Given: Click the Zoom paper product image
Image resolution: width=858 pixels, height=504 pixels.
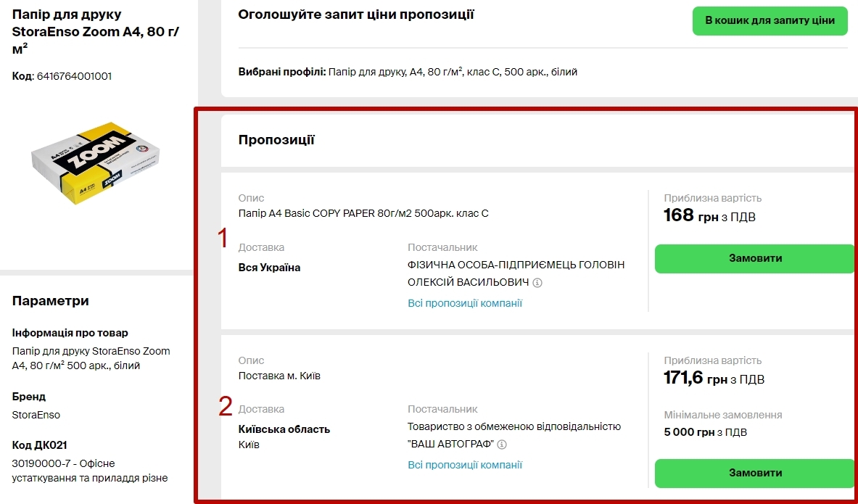Looking at the screenshot, I should (96, 163).
